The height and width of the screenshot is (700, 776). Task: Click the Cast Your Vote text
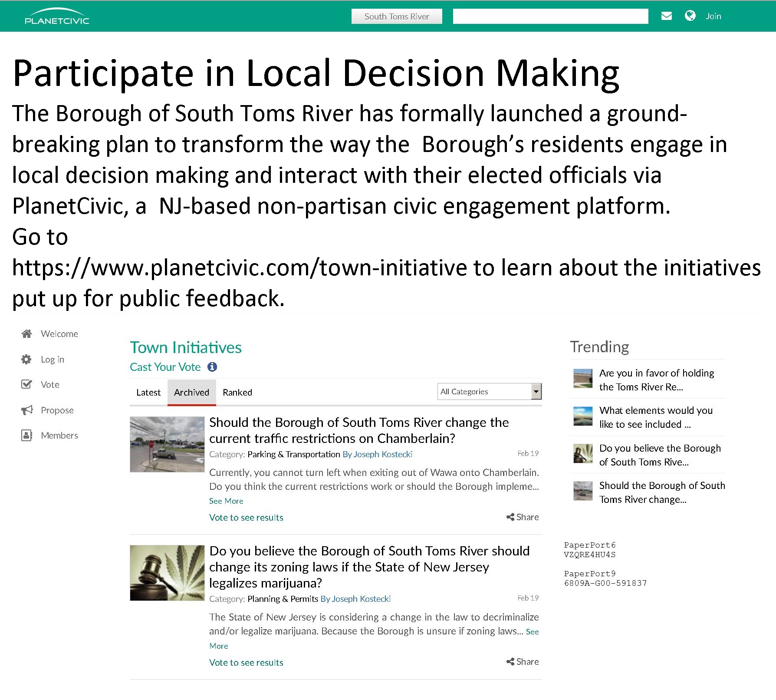(x=165, y=367)
